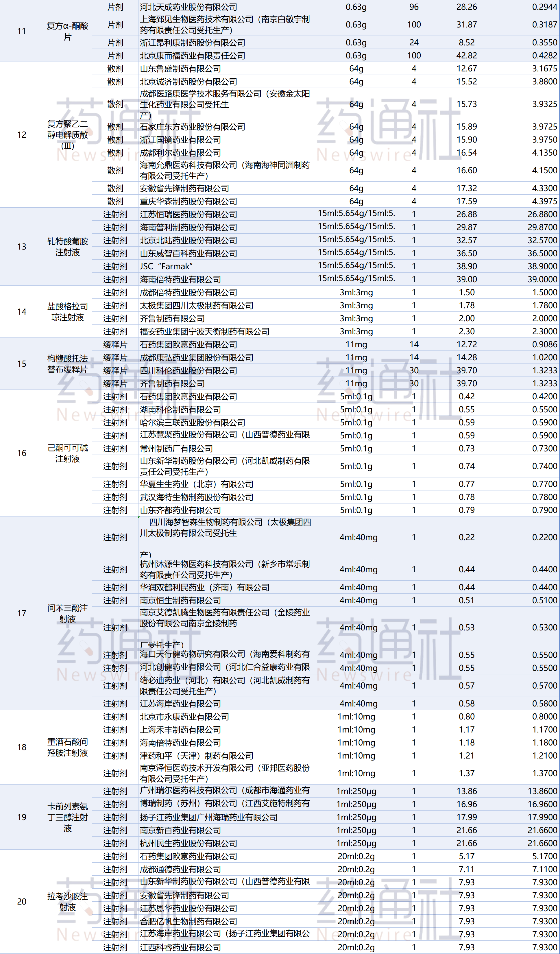Click 拉考沙胺注射液 drug name cell
This screenshot has height=954, width=560.
pos(67,901)
